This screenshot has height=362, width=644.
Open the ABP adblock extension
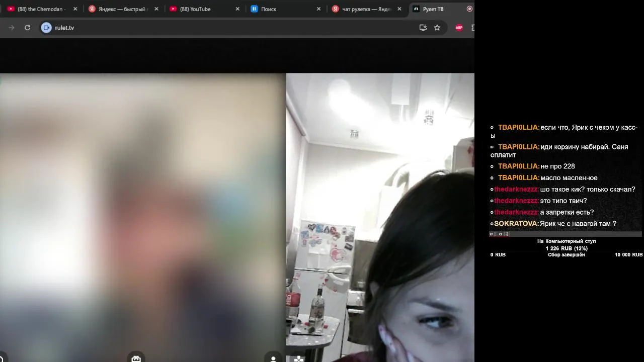click(459, 28)
